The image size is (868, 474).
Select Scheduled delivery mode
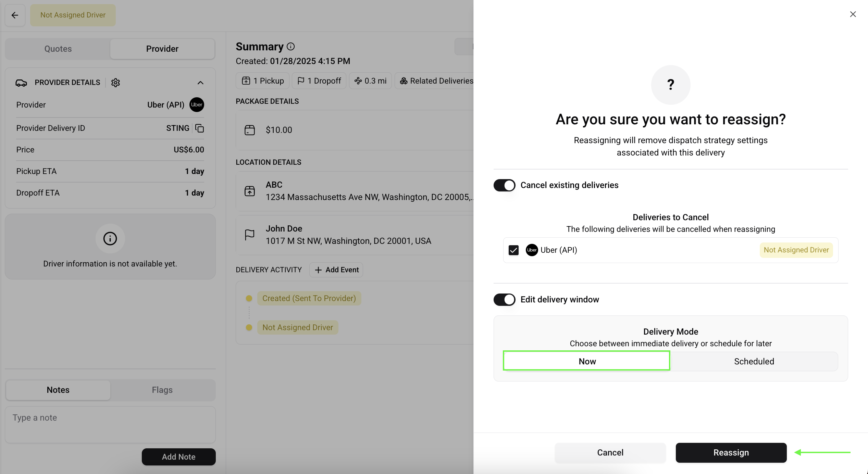(754, 361)
